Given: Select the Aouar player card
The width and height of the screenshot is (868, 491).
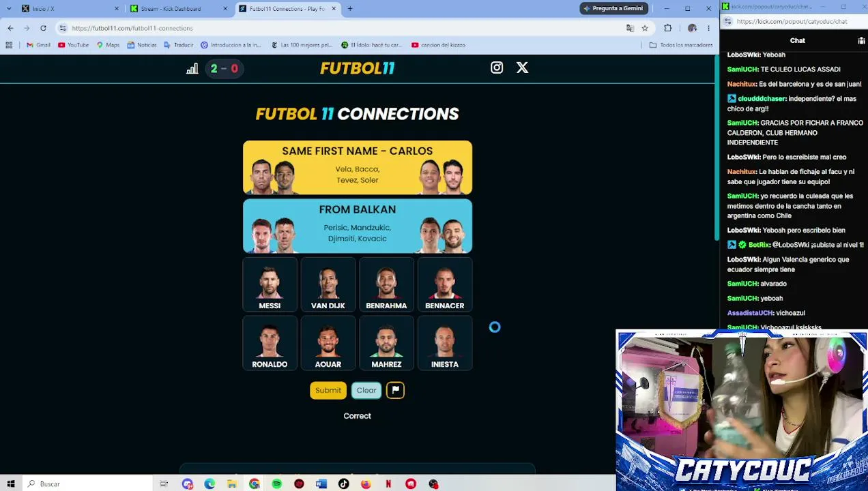Looking at the screenshot, I should [328, 344].
